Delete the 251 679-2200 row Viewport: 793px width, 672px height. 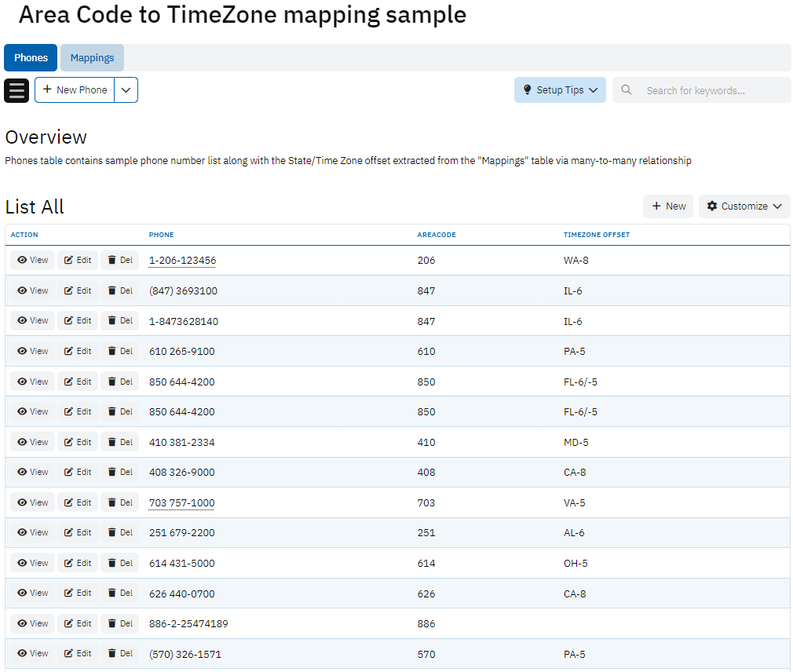click(119, 533)
